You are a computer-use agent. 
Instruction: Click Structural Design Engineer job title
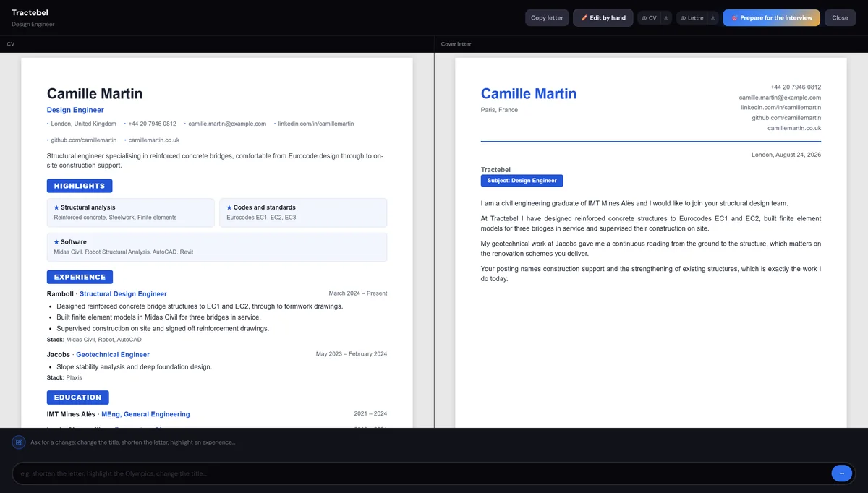point(123,294)
